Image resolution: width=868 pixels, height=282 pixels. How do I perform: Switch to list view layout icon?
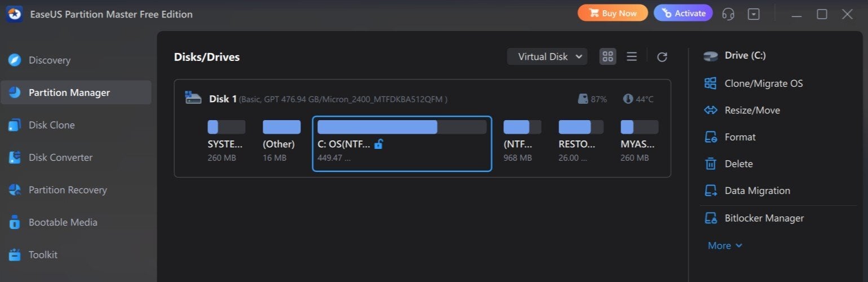(x=632, y=56)
